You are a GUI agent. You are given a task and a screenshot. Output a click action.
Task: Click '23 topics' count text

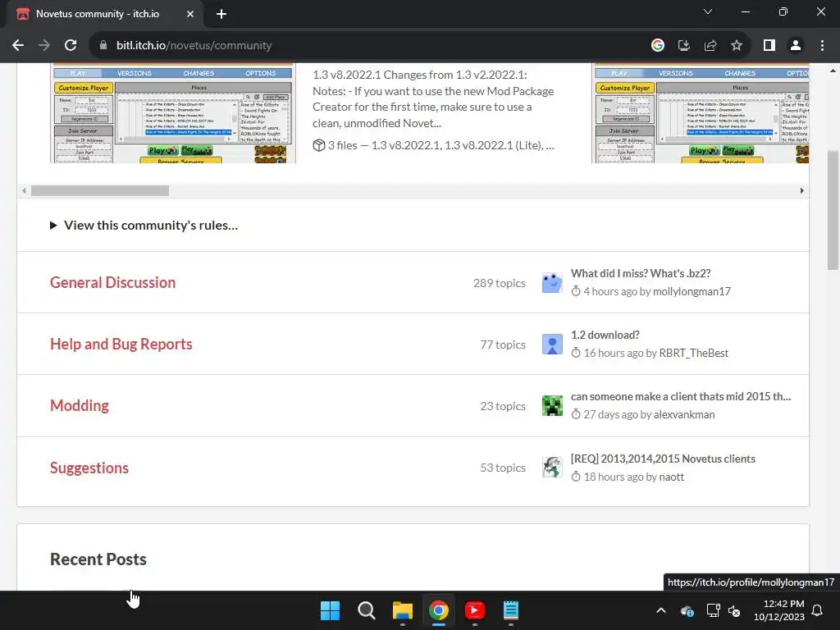point(503,406)
